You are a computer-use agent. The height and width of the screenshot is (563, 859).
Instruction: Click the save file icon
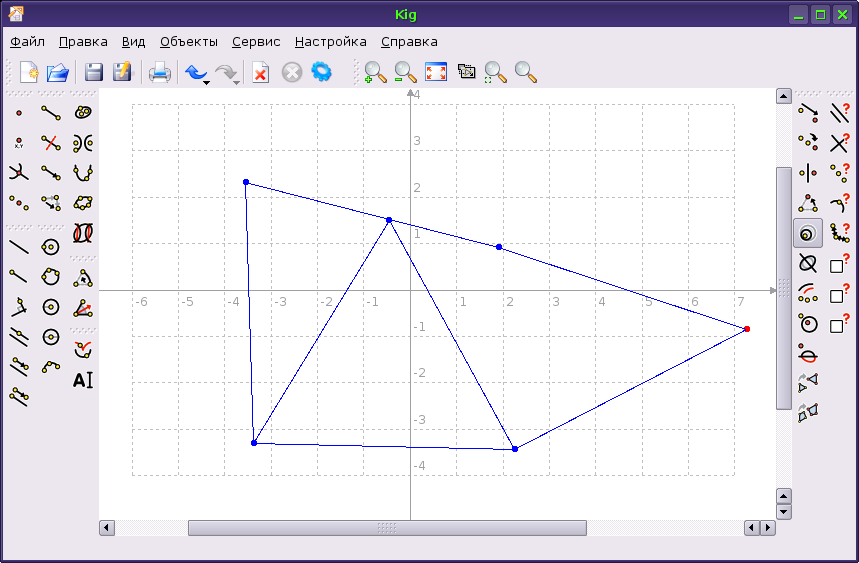[94, 72]
